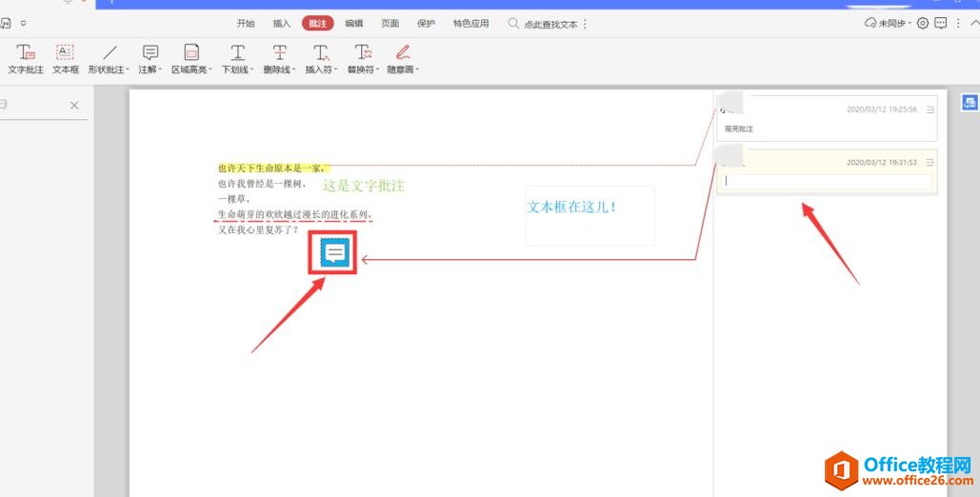Expand the 注解 dropdown arrow
The width and height of the screenshot is (980, 497).
coord(160,70)
